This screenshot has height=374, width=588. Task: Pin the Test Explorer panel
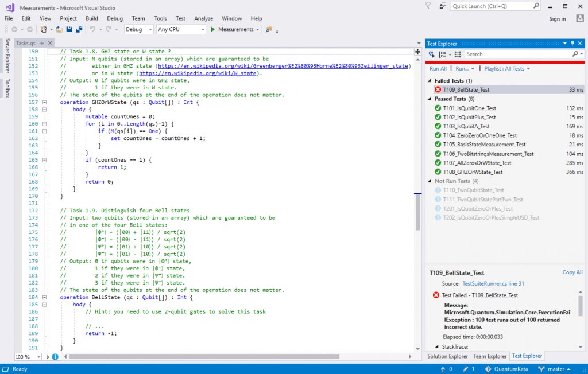(x=572, y=44)
